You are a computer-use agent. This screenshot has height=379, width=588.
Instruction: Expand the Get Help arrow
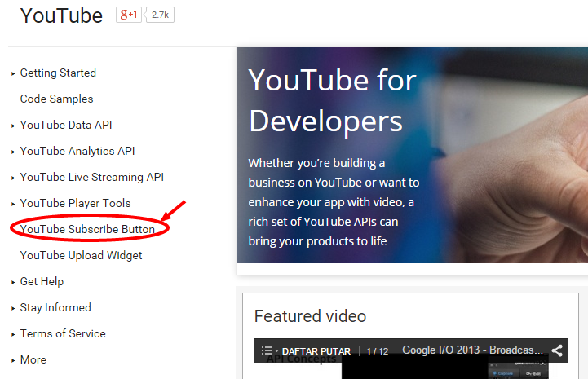point(13,282)
